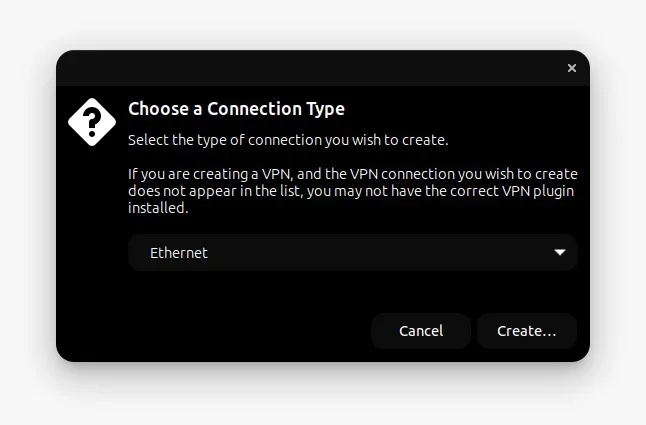This screenshot has width=646, height=425.
Task: Show the connection types list from the Ethernet selector
Action: pyautogui.click(x=353, y=252)
